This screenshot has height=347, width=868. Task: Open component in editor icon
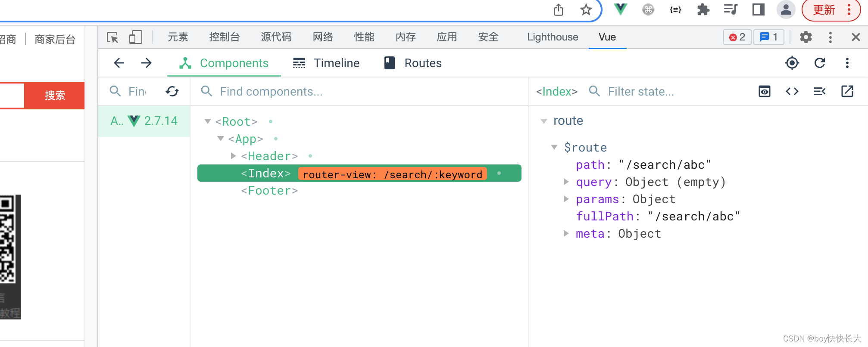pyautogui.click(x=847, y=91)
